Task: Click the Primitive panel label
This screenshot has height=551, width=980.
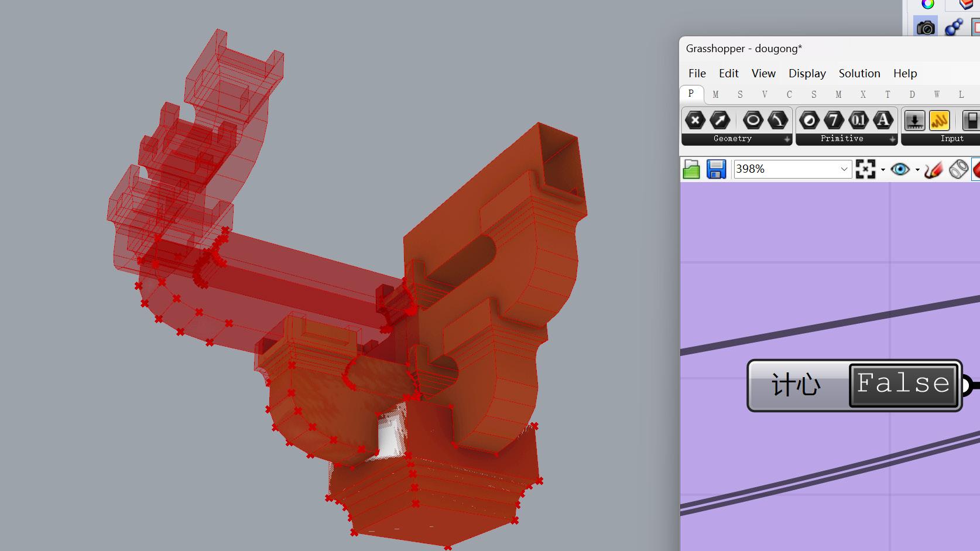Action: [842, 139]
